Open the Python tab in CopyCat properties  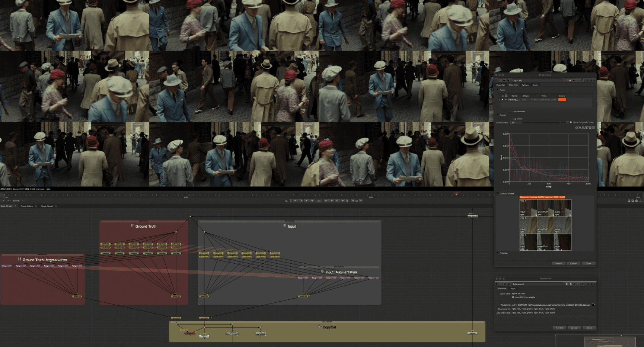(x=525, y=85)
